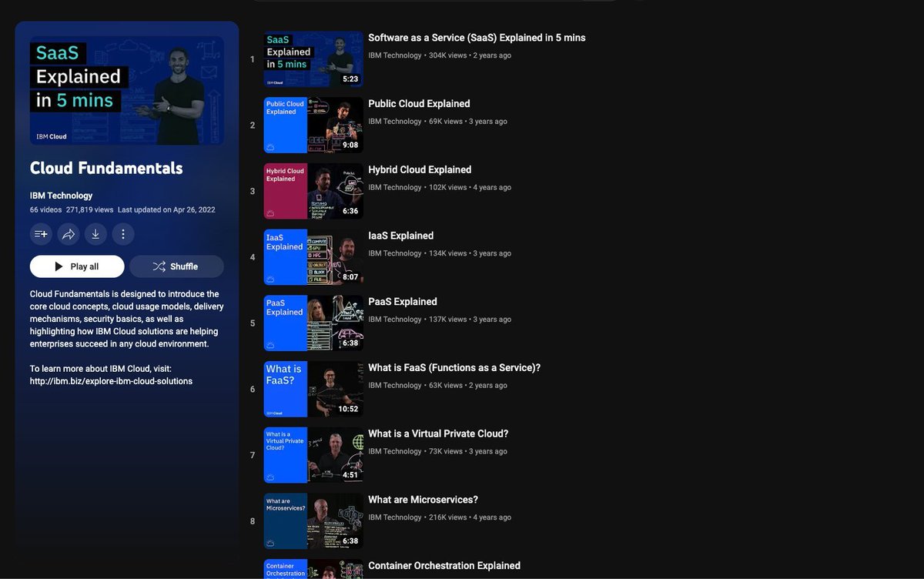This screenshot has width=924, height=579.
Task: Click the Play all button
Action: coord(77,266)
